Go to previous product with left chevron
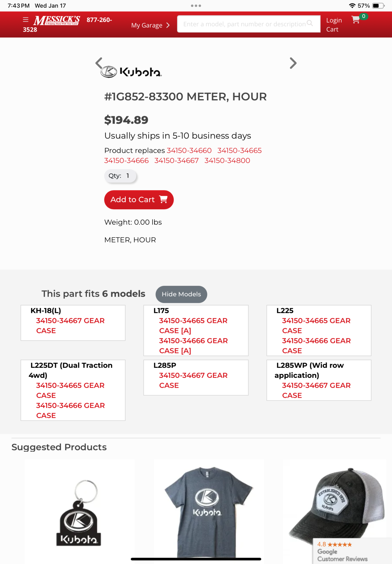 tap(99, 63)
